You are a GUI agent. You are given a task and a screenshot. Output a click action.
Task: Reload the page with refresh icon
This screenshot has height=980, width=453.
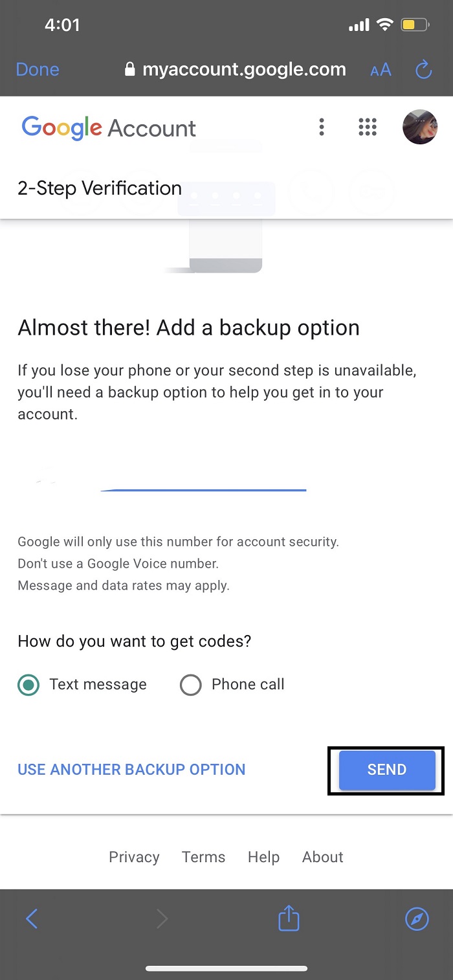coord(423,70)
